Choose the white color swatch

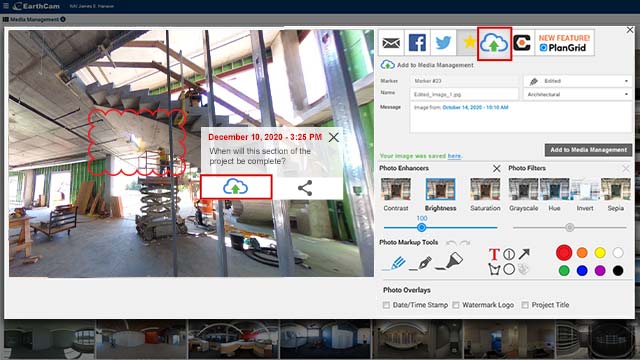(618, 253)
